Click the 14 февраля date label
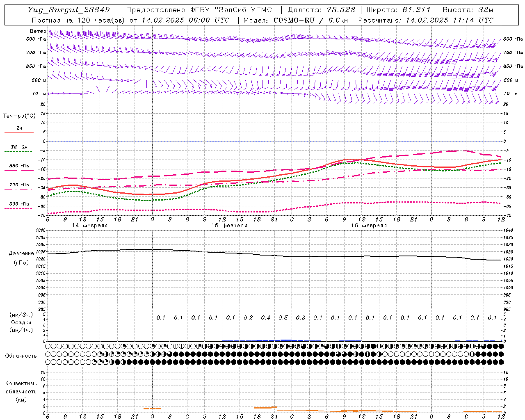525x420 pixels. point(90,226)
